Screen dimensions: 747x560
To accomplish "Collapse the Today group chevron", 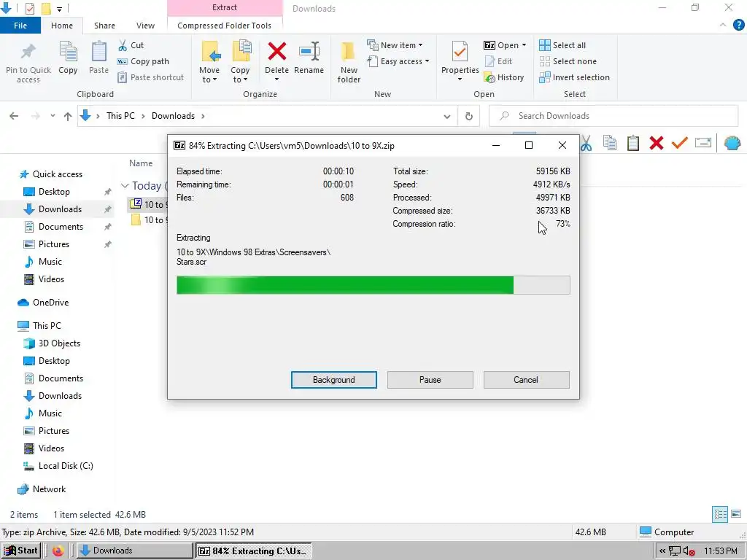I will (125, 186).
